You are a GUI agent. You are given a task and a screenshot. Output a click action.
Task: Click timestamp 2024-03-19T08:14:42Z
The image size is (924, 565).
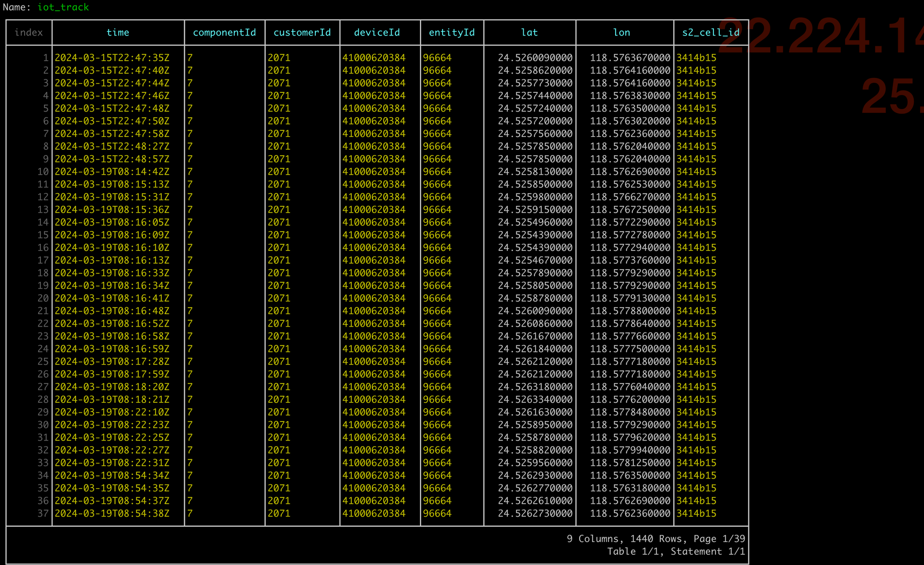click(x=112, y=172)
